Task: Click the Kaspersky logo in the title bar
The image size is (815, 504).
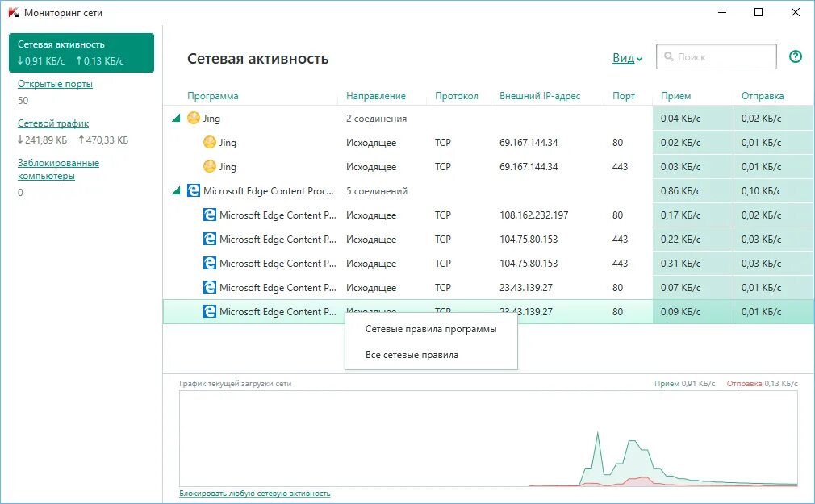Action: (13, 12)
